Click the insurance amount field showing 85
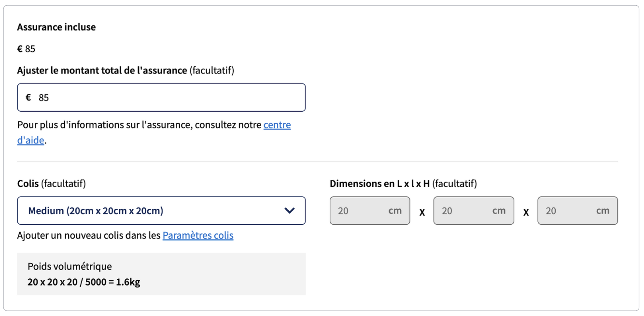The width and height of the screenshot is (644, 316). tap(161, 98)
